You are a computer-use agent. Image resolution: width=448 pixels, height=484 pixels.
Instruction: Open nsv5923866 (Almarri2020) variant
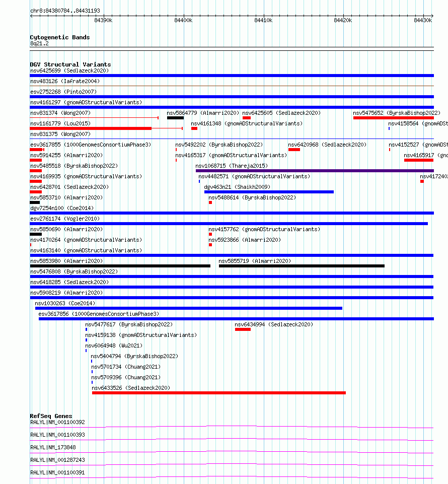(245, 240)
